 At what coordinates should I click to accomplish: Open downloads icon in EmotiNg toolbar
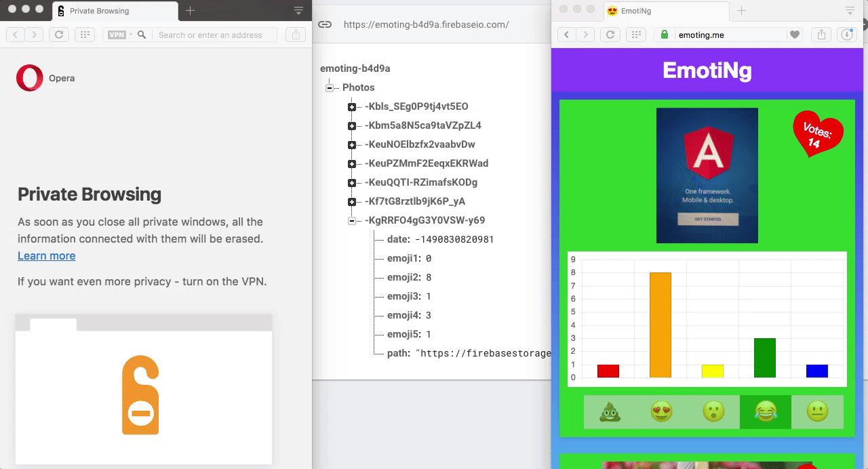[x=846, y=35]
